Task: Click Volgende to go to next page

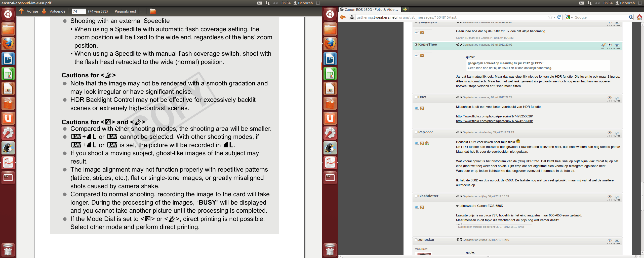Action: 53,11
